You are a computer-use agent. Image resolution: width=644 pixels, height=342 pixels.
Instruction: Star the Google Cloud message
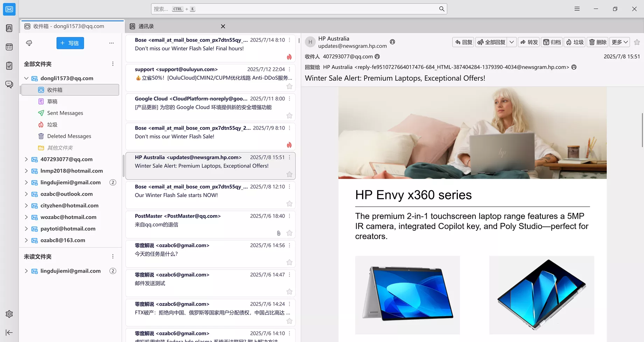pyautogui.click(x=289, y=116)
